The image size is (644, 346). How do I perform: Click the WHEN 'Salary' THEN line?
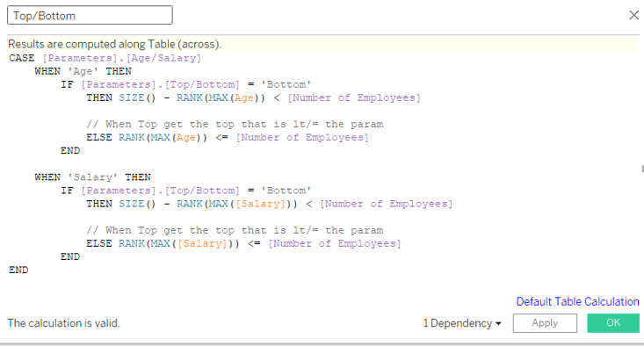click(x=93, y=177)
